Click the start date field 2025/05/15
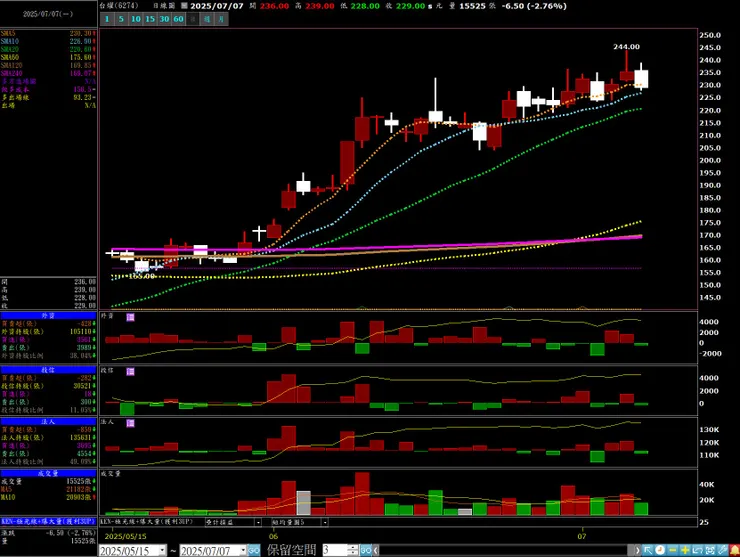740x557 pixels. coord(128,550)
